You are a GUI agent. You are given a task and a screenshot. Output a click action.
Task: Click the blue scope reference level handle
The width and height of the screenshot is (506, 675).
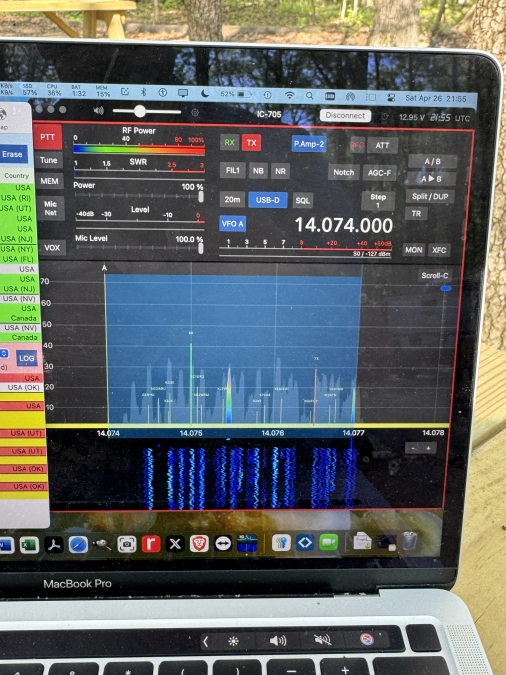tap(446, 289)
